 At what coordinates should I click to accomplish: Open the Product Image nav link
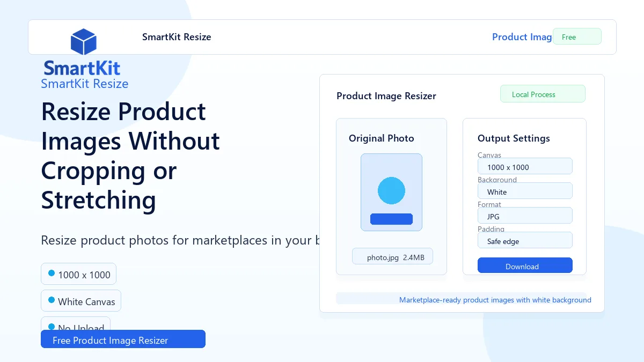coord(522,37)
